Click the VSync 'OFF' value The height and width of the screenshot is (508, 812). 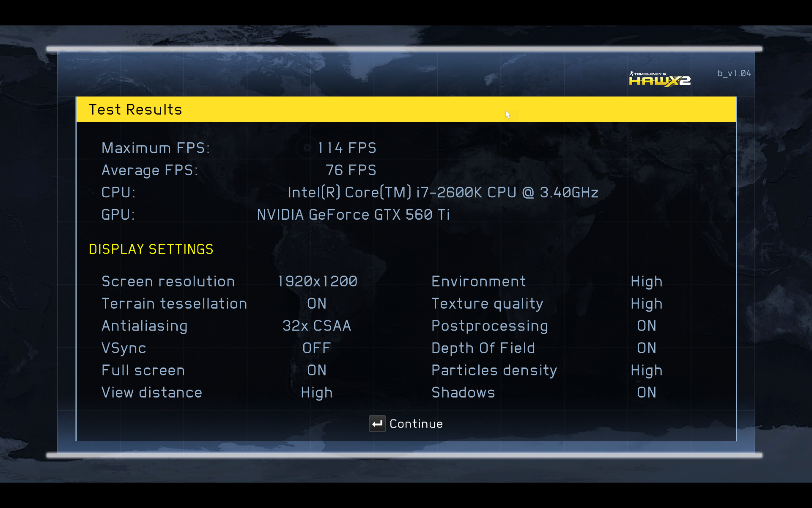316,348
